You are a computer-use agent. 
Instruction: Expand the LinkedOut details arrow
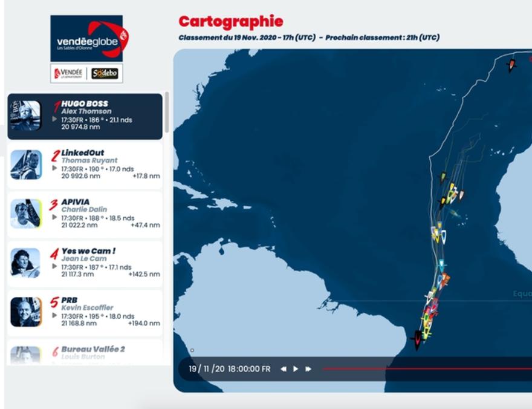point(54,168)
